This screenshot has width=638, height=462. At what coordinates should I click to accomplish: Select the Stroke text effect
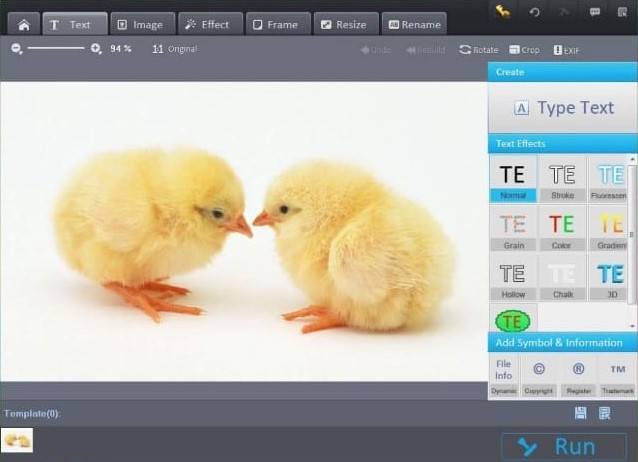(562, 179)
